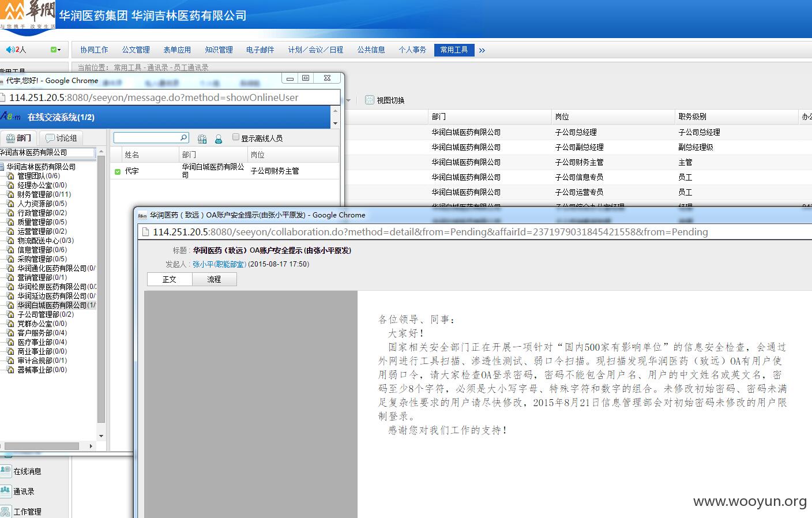
Task: Select 华润延边医药有限公司 in department tree
Action: [56, 296]
